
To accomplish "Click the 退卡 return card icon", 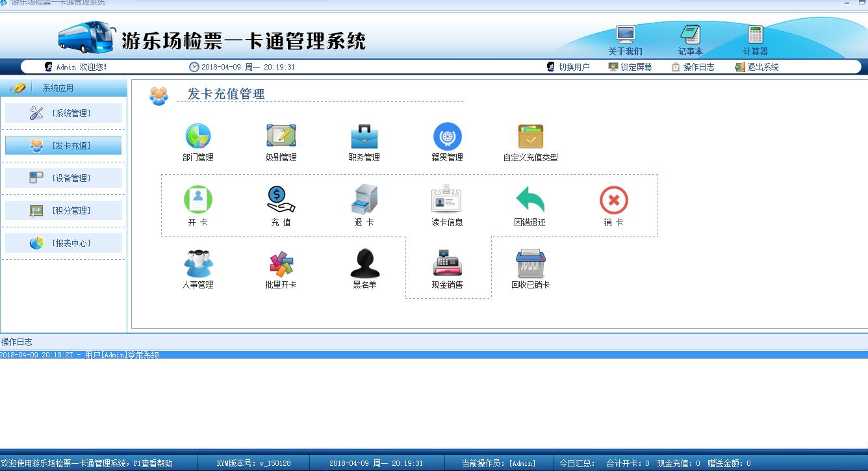I will [364, 199].
